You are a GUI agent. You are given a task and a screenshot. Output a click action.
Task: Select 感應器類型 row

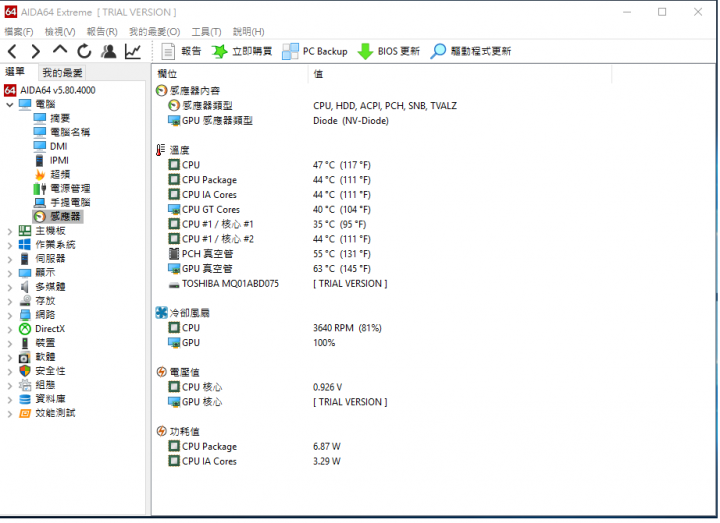pyautogui.click(x=312, y=106)
